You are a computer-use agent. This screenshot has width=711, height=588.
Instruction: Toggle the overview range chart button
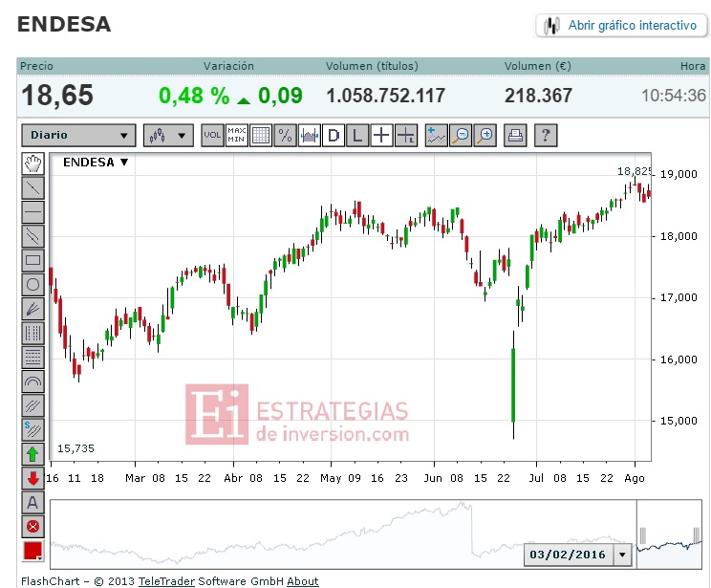coord(310,135)
